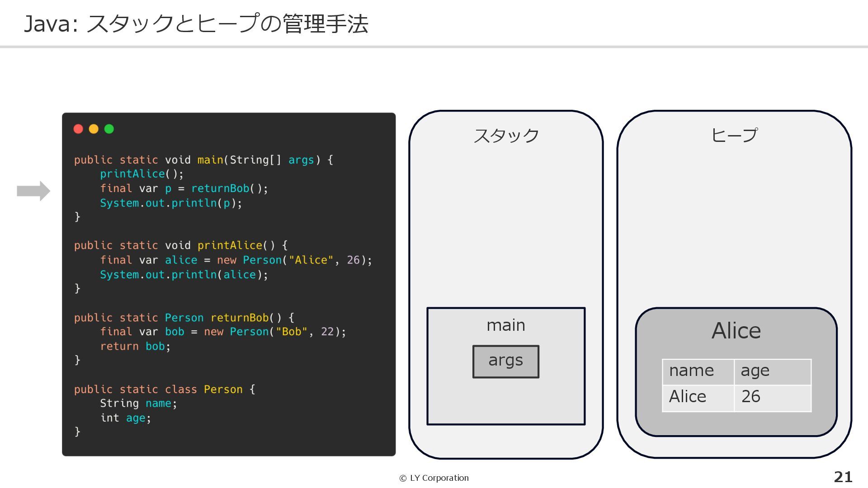This screenshot has width=868, height=488.
Task: Click the yellow minimize dot in the code window
Action: click(94, 129)
